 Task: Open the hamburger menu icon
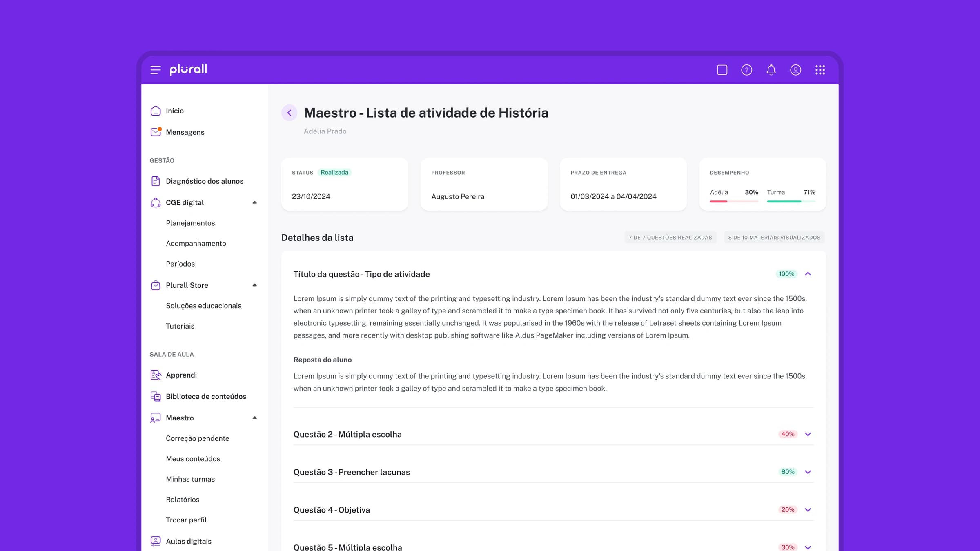tap(156, 70)
